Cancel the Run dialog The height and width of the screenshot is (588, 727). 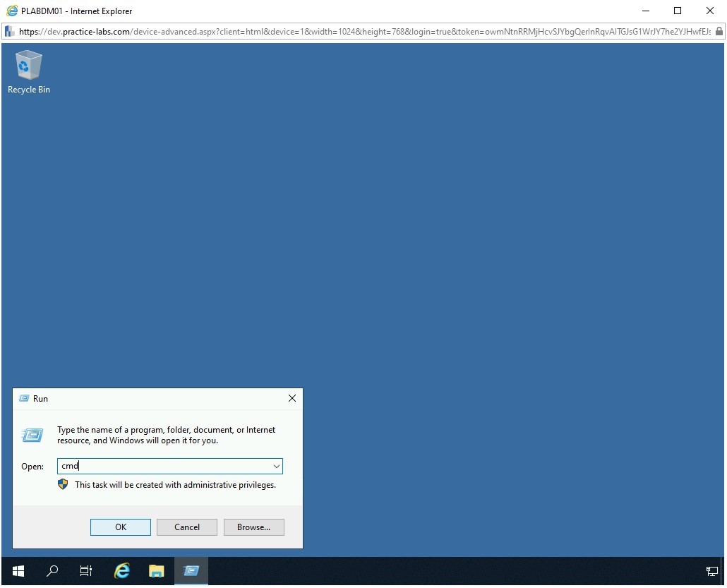[187, 527]
